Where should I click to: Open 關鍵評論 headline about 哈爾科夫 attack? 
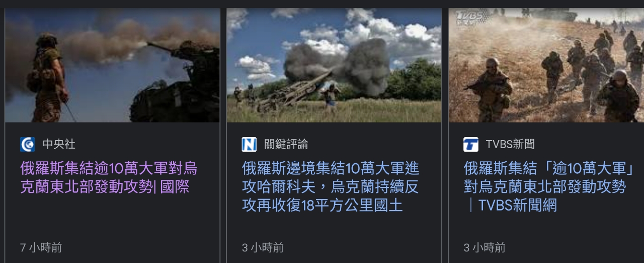coord(331,186)
